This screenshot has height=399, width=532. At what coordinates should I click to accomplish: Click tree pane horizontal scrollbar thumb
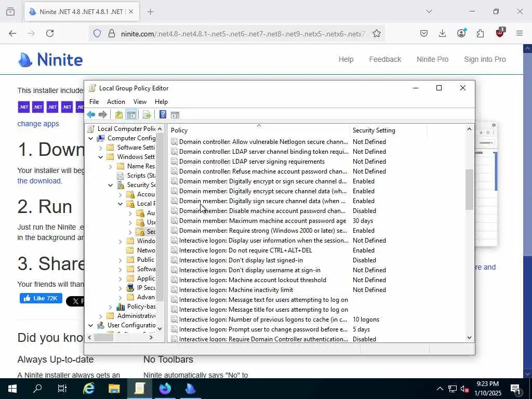(103, 338)
